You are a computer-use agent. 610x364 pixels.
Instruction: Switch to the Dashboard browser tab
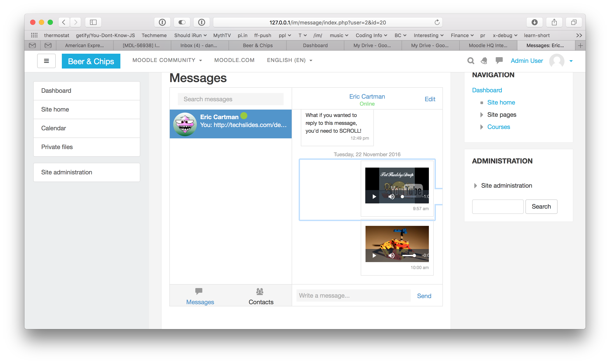[315, 45]
